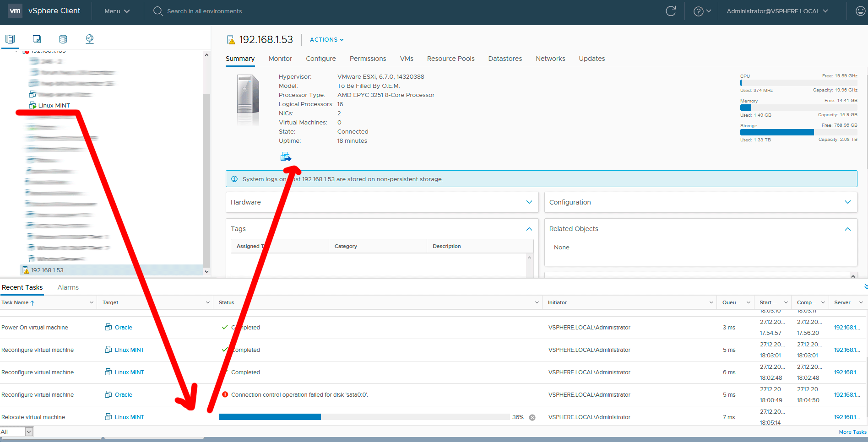Click the info icon in system logs banner

(234, 179)
